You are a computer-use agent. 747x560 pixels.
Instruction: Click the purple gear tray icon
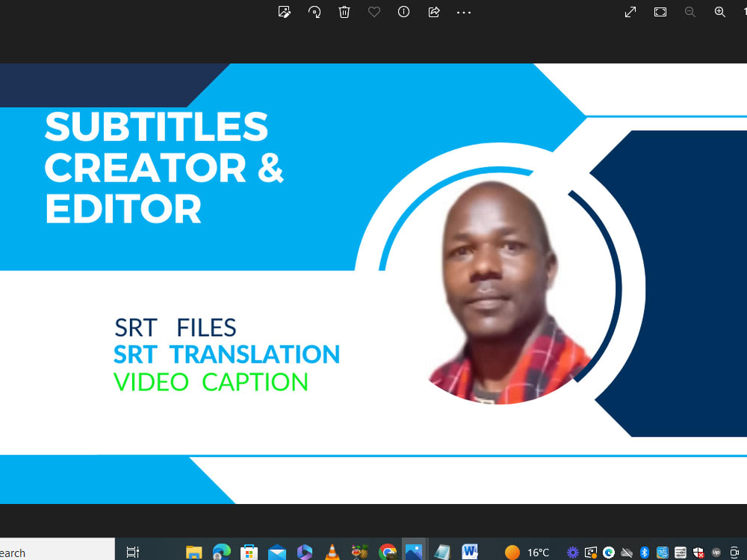click(573, 553)
